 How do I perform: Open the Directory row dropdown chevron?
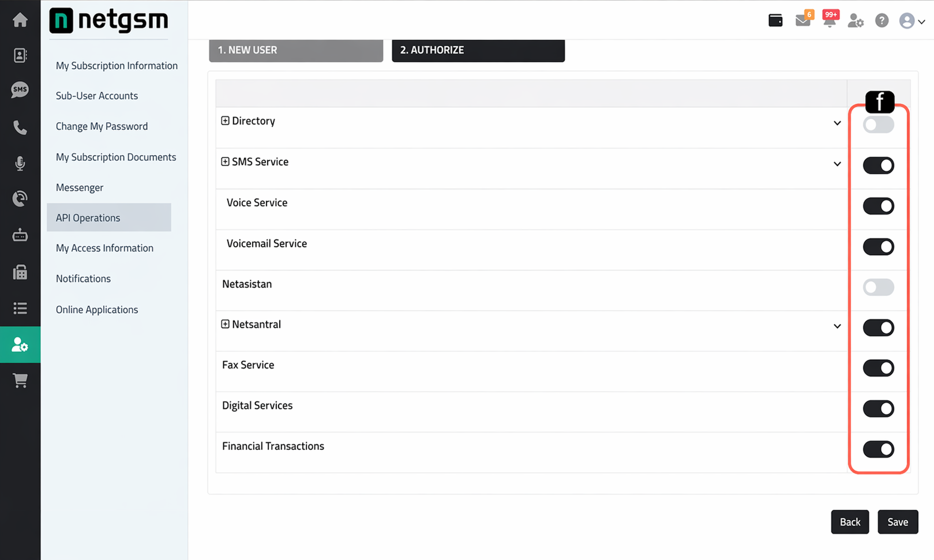point(837,123)
